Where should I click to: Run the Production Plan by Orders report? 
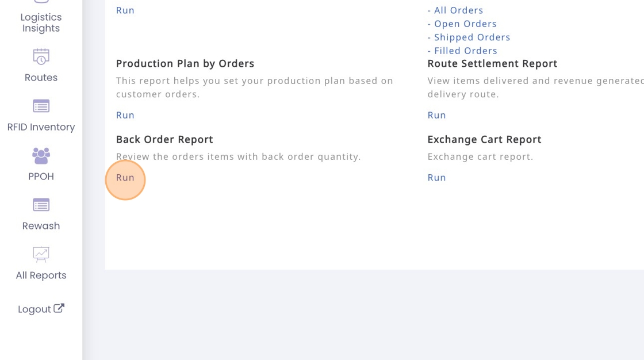click(125, 115)
